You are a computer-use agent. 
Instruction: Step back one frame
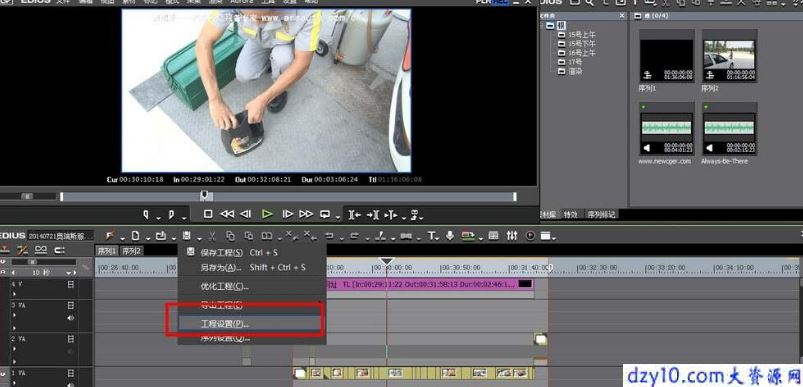(246, 214)
